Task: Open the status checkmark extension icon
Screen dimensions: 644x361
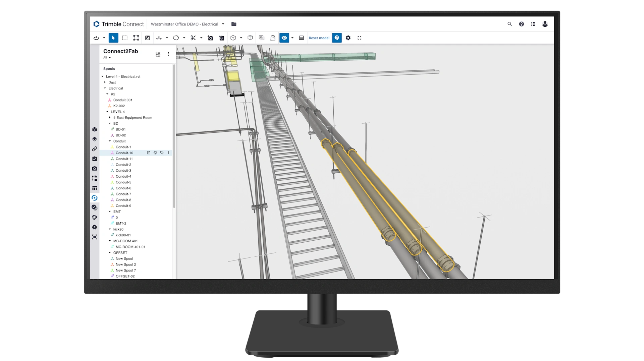Action: click(x=95, y=207)
